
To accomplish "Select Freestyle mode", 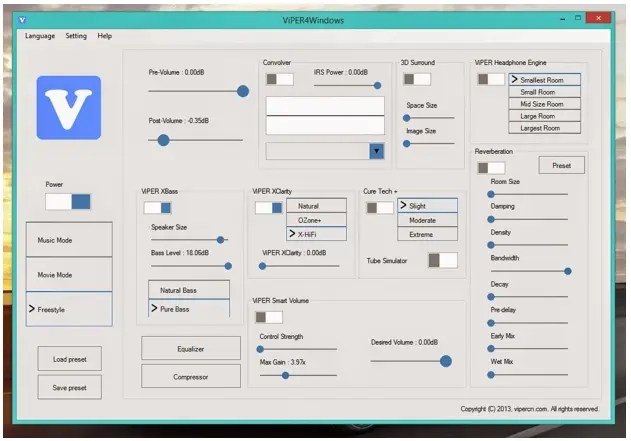I will (69, 309).
